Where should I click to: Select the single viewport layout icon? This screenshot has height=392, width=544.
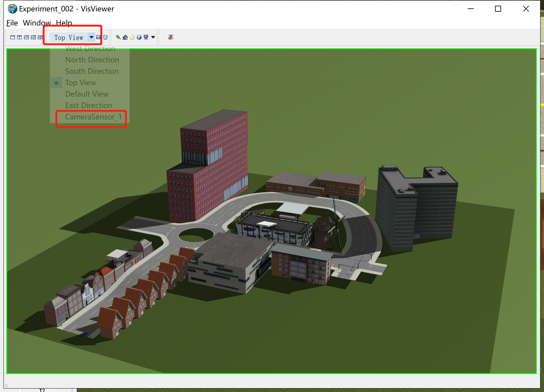click(x=12, y=37)
